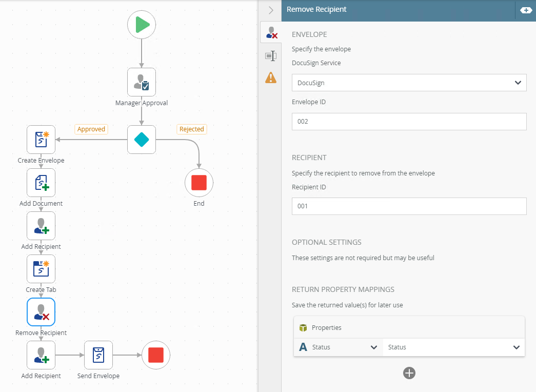The image size is (536, 392).
Task: Click the green Start workflow node
Action: tap(142, 25)
